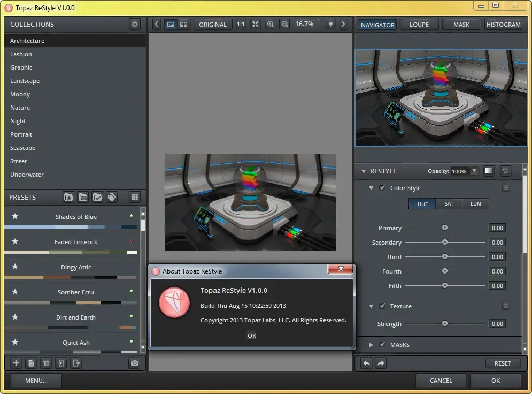The width and height of the screenshot is (532, 394).
Task: Switch to the LOUPE tab
Action: (419, 25)
